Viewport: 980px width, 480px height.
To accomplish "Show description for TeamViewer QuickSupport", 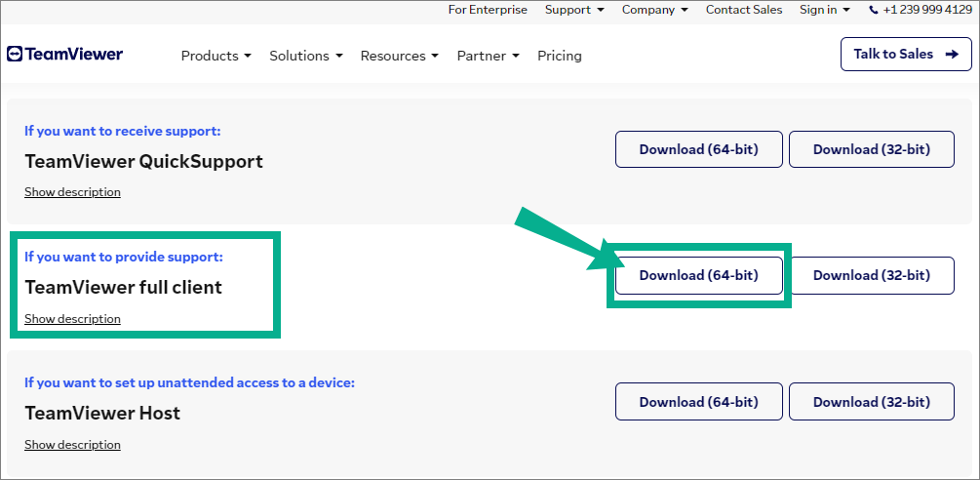I will coord(72,192).
